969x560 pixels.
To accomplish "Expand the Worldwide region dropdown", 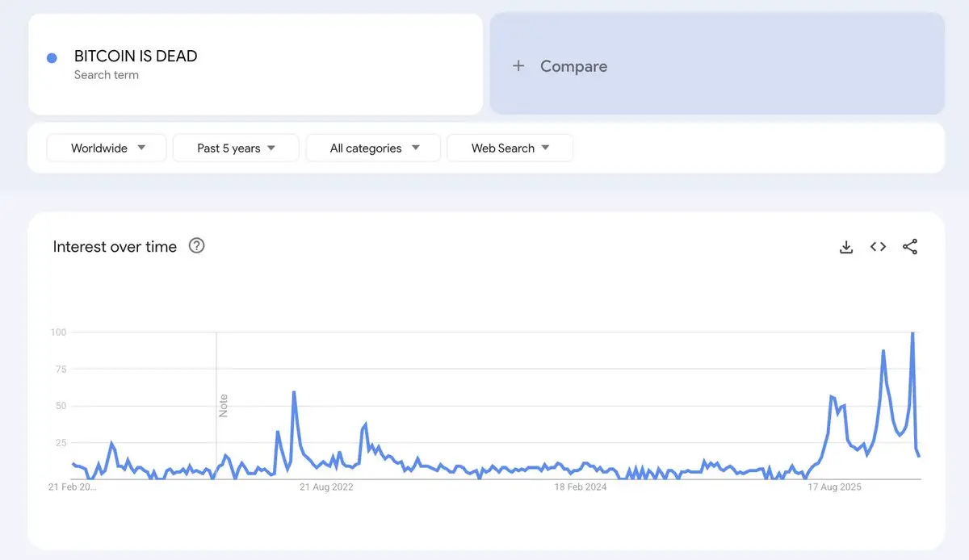I will [x=107, y=148].
